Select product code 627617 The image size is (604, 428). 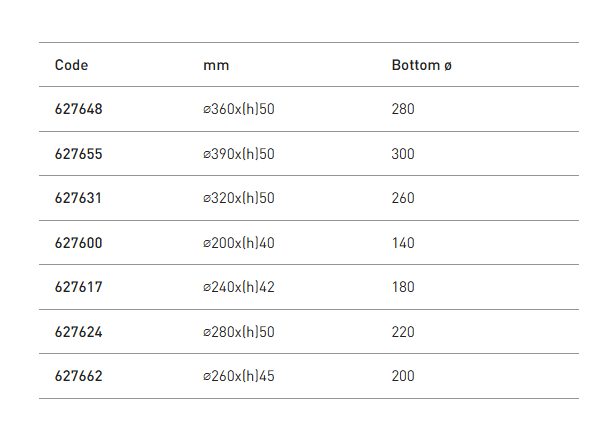78,287
